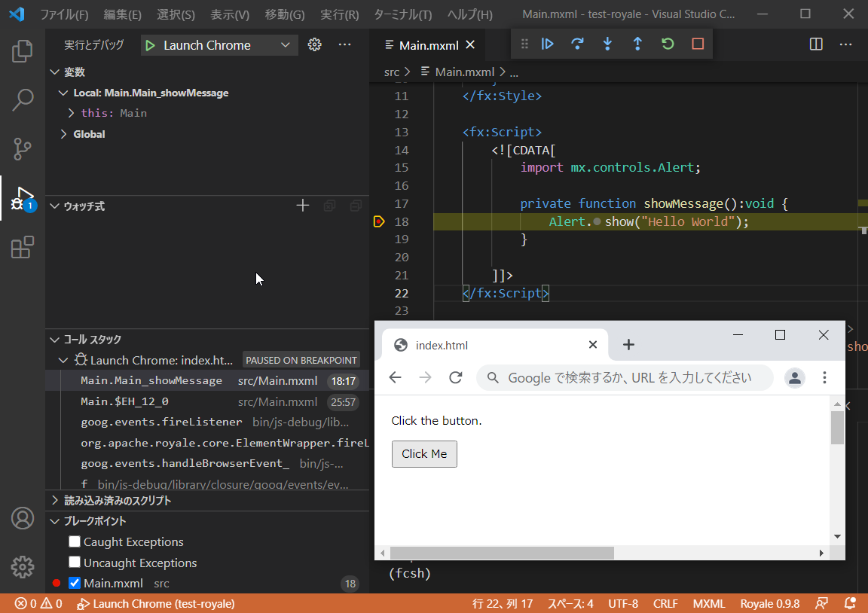Click the Step Out debug icon
The height and width of the screenshot is (613, 868).
pyautogui.click(x=637, y=44)
